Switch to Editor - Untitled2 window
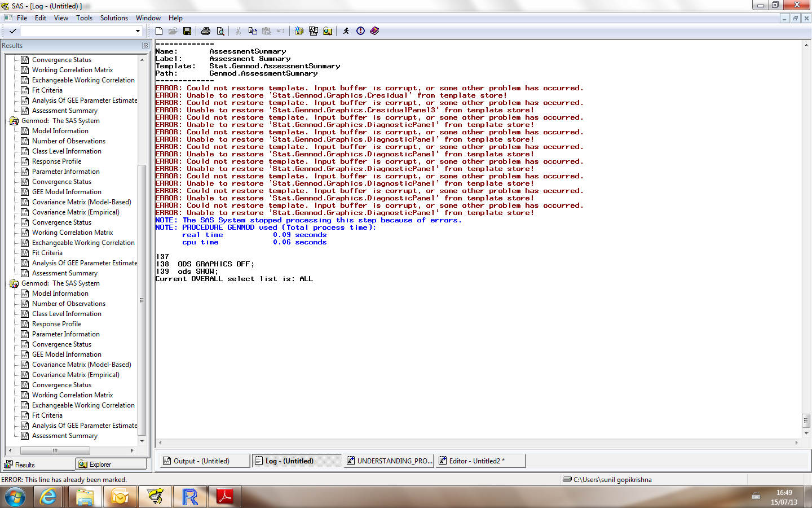Screen dimensions: 812x508 point(481,461)
